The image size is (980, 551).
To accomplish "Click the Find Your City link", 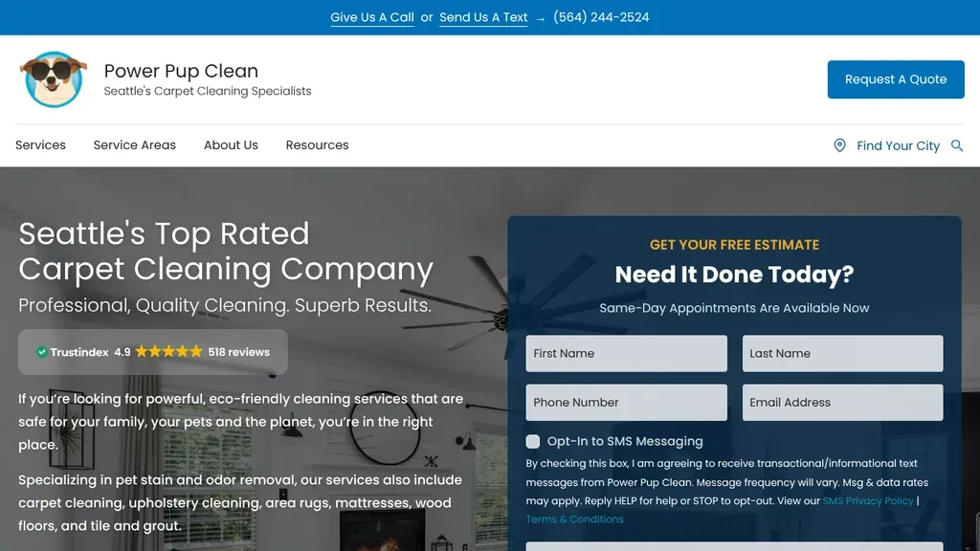I will [x=898, y=145].
